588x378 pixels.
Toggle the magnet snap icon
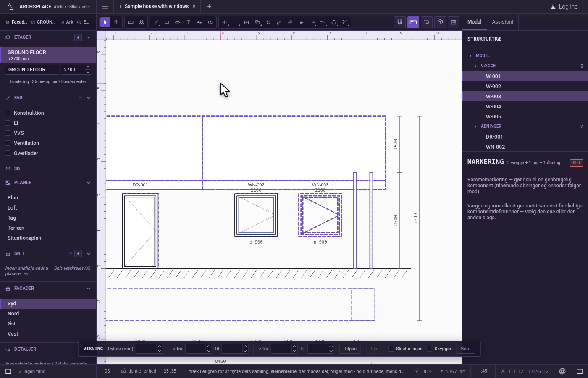[400, 22]
